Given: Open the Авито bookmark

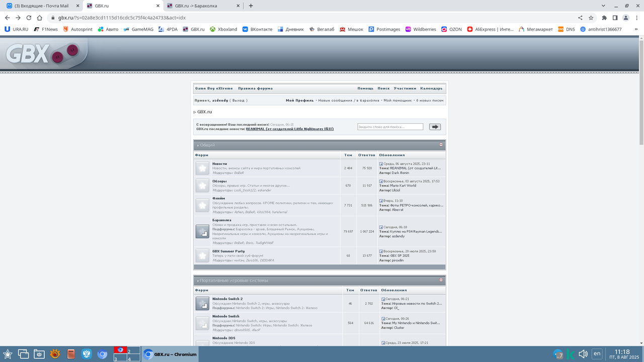Looking at the screenshot, I should pos(108,29).
